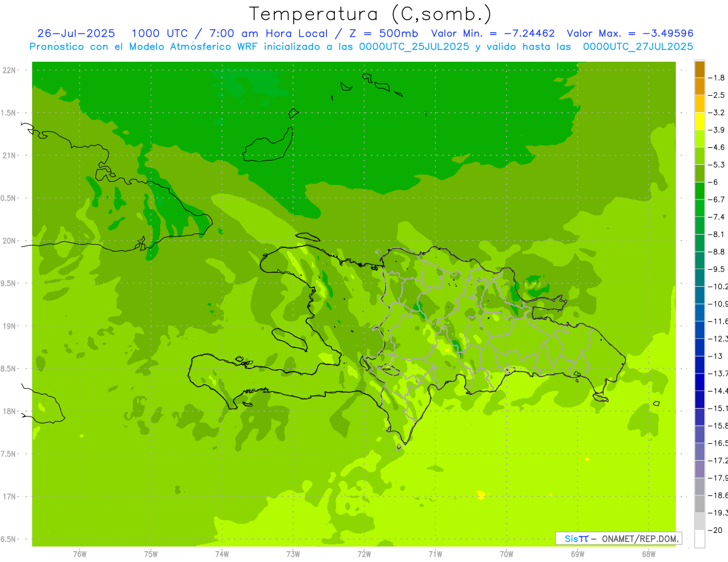Click the "72W" longitude label

coord(364,554)
